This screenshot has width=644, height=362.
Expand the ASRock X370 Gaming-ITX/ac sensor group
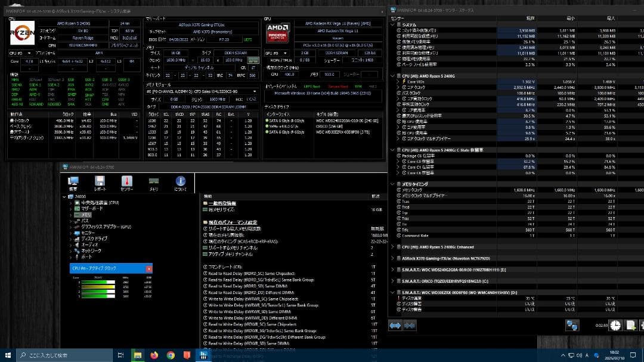tap(392, 258)
